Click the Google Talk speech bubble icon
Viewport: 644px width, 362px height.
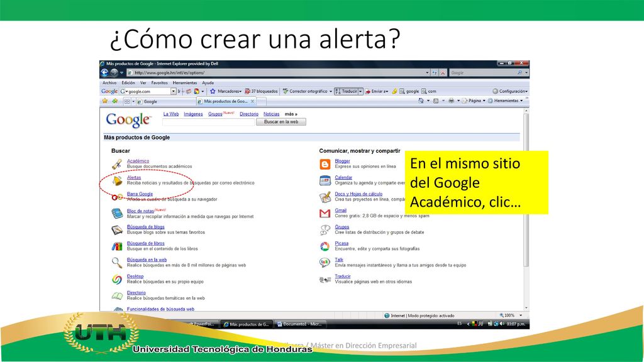point(325,263)
